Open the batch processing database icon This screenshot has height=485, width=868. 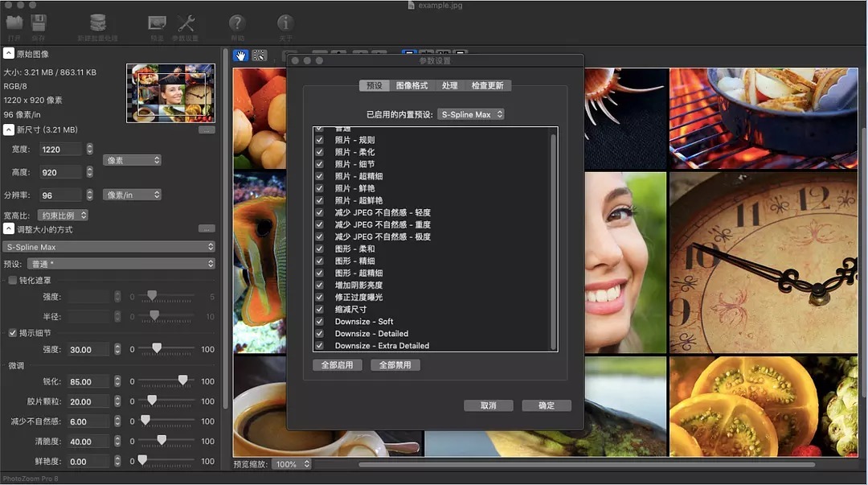[x=98, y=23]
